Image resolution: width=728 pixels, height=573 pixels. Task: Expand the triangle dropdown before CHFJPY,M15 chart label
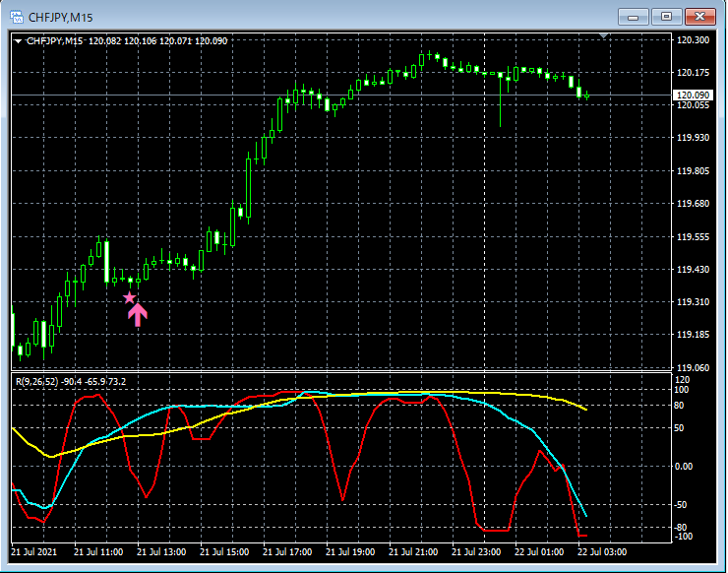point(18,41)
